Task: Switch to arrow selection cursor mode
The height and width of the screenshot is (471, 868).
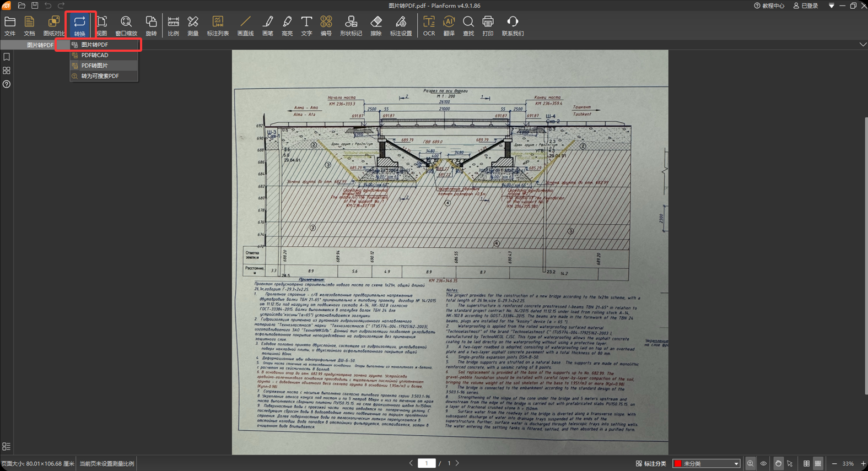Action: pyautogui.click(x=790, y=464)
